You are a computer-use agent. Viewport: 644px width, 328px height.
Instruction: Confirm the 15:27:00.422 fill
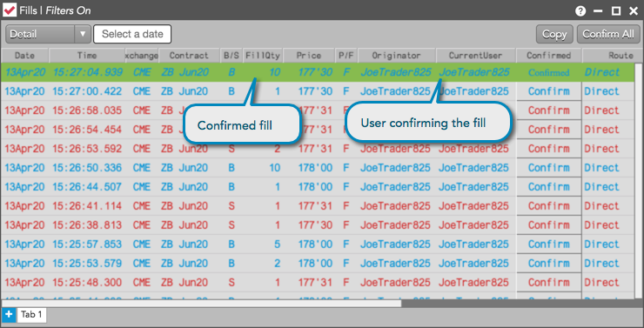pos(549,91)
